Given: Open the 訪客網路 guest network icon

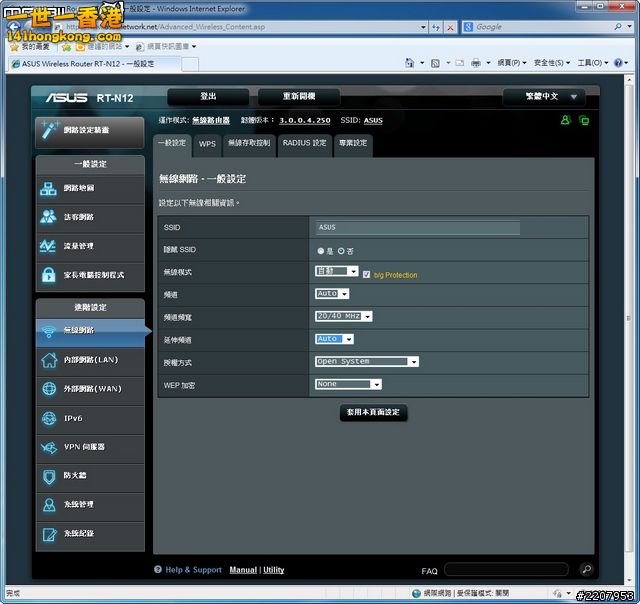Looking at the screenshot, I should (x=48, y=217).
